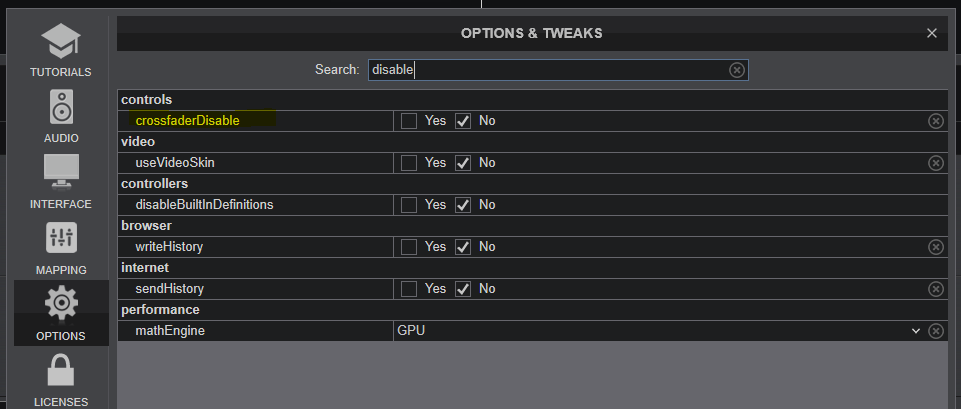
Task: Close the Options & Tweaks dialog
Action: point(931,33)
